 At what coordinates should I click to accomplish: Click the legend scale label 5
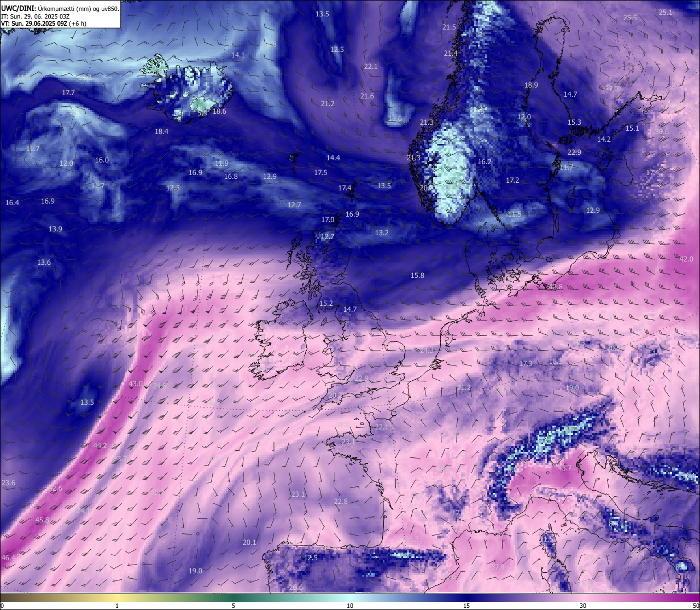pos(234,606)
